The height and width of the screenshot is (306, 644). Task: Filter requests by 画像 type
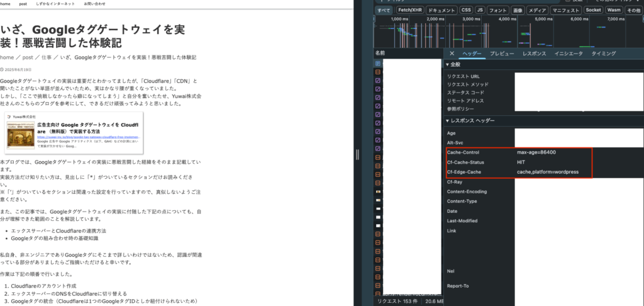(518, 10)
